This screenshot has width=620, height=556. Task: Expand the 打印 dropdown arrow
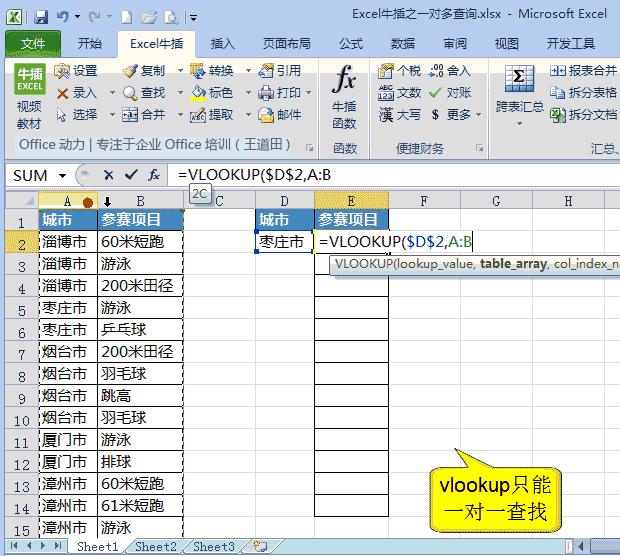[x=308, y=93]
